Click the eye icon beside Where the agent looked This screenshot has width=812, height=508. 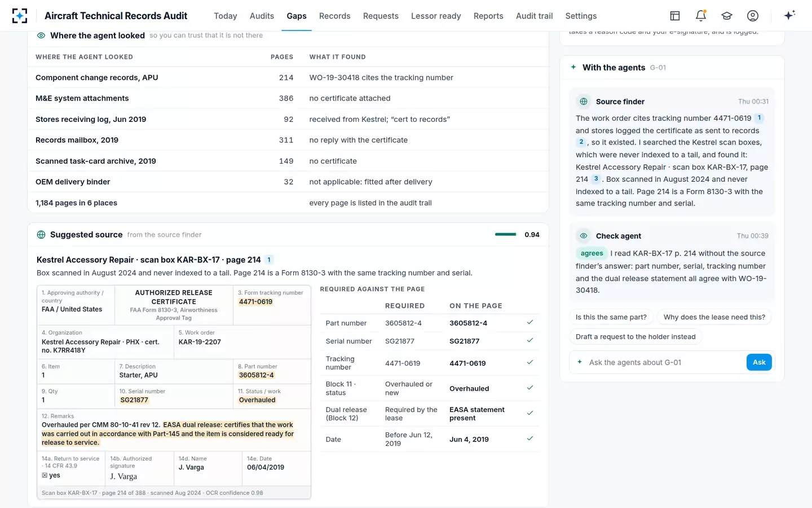[x=41, y=36]
